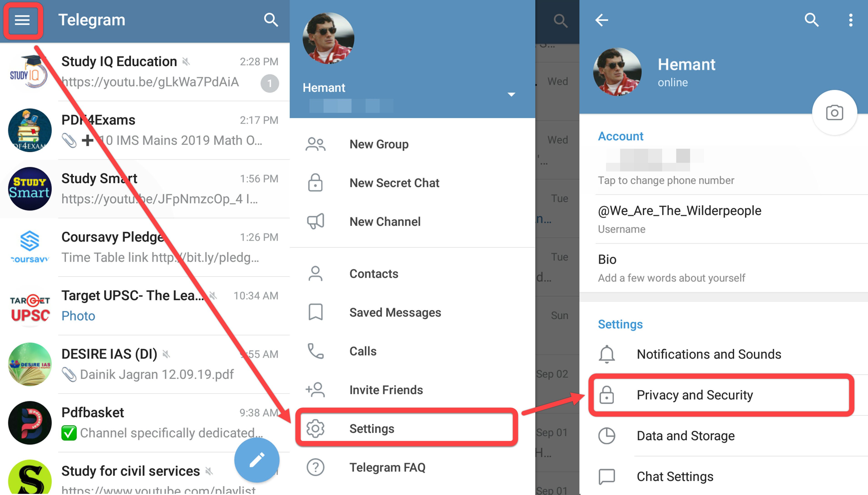Toggle notification mute on Study IQ

point(191,62)
